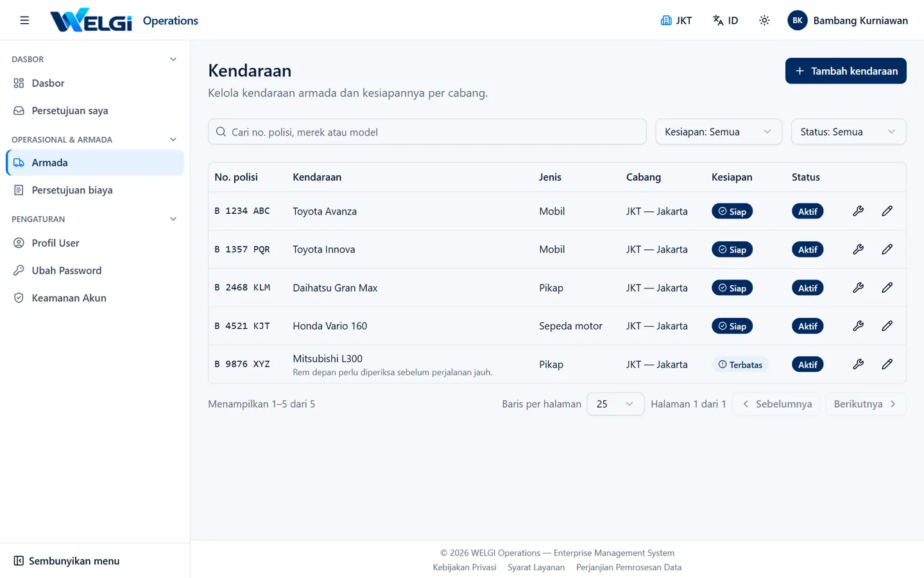The height and width of the screenshot is (578, 924).
Task: Open wrench icon for Daihatsu Gran Max
Action: [x=858, y=288]
